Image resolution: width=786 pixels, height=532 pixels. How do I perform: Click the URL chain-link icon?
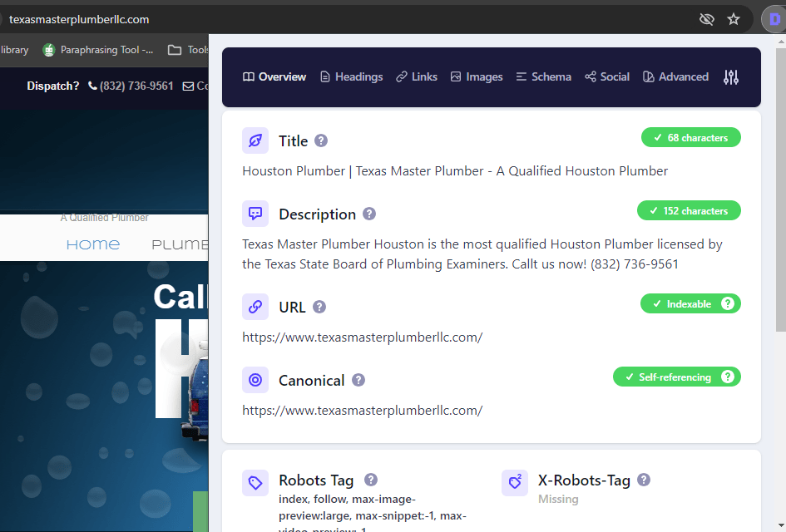click(255, 307)
